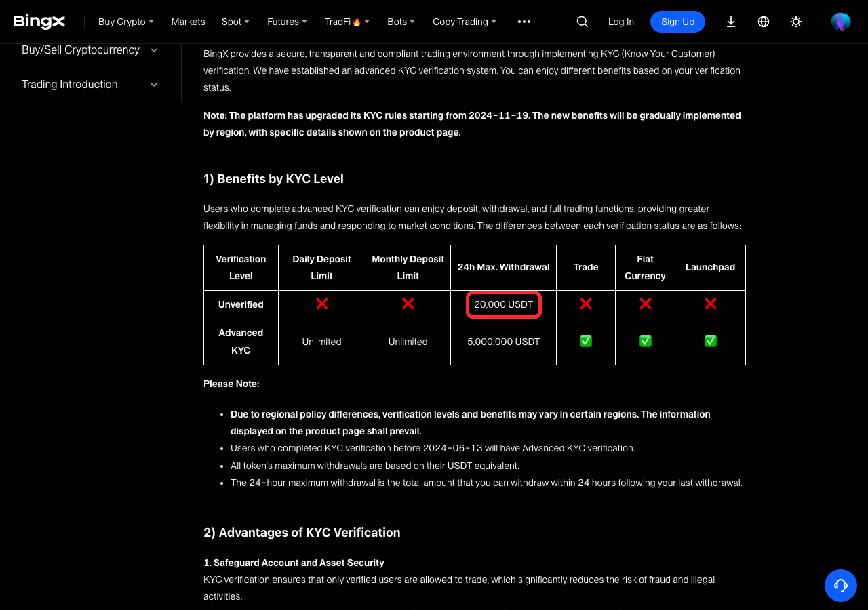Open the Markets page
This screenshot has width=868, height=610.
[188, 22]
